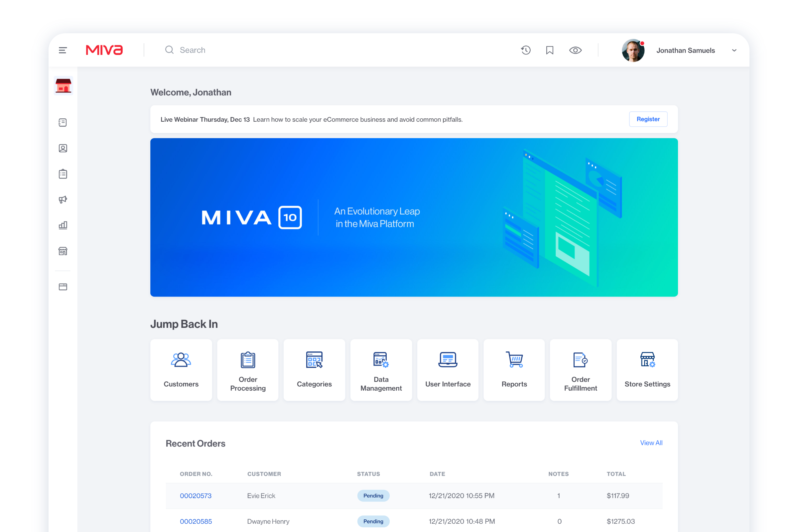
Task: Open the bar chart Reports sidebar icon
Action: pos(63,225)
